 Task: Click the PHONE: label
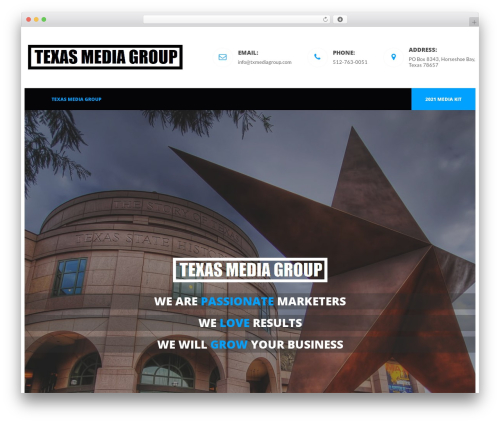pyautogui.click(x=344, y=53)
